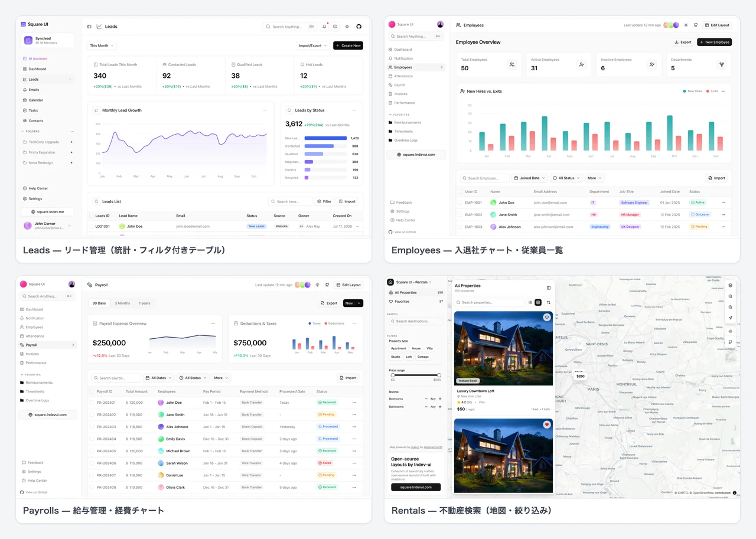
Task: Switch properties to grid view icon
Action: click(x=538, y=302)
